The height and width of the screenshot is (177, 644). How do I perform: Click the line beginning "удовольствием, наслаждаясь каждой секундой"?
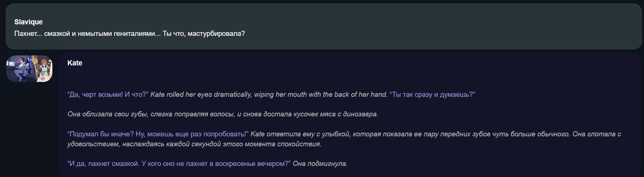(x=194, y=144)
